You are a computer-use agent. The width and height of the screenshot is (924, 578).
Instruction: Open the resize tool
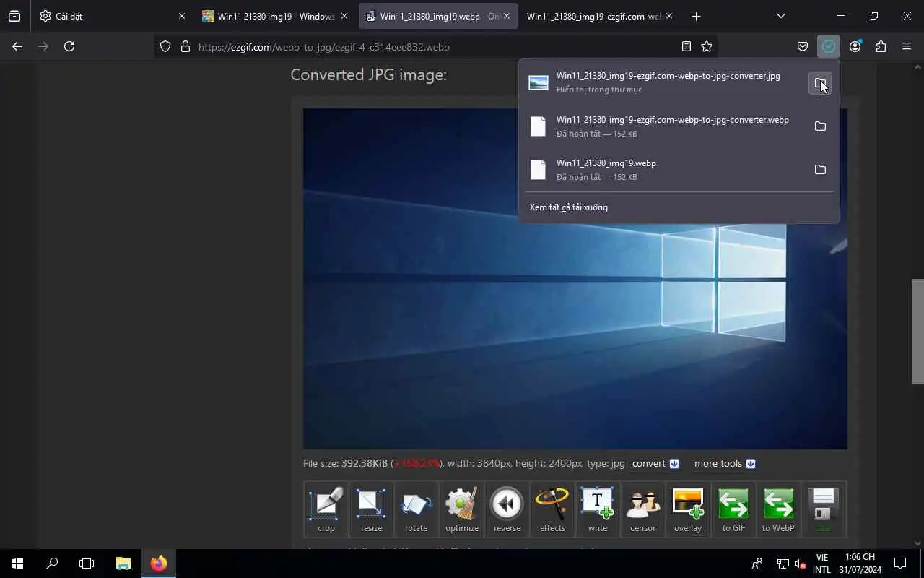click(371, 509)
